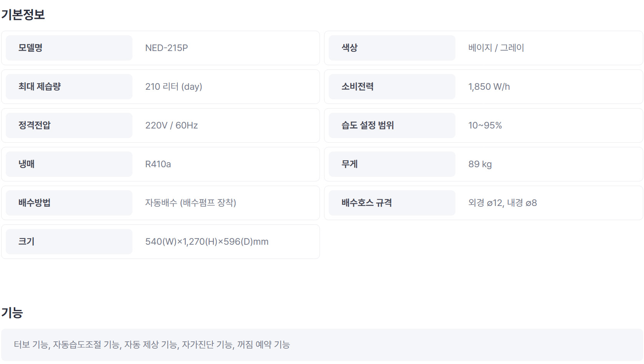Click the 배수방법 label cell

click(69, 203)
